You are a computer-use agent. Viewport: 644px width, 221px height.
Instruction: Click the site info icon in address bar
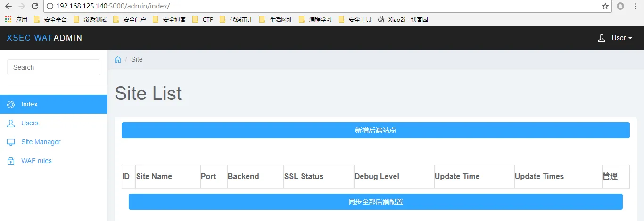[50, 6]
